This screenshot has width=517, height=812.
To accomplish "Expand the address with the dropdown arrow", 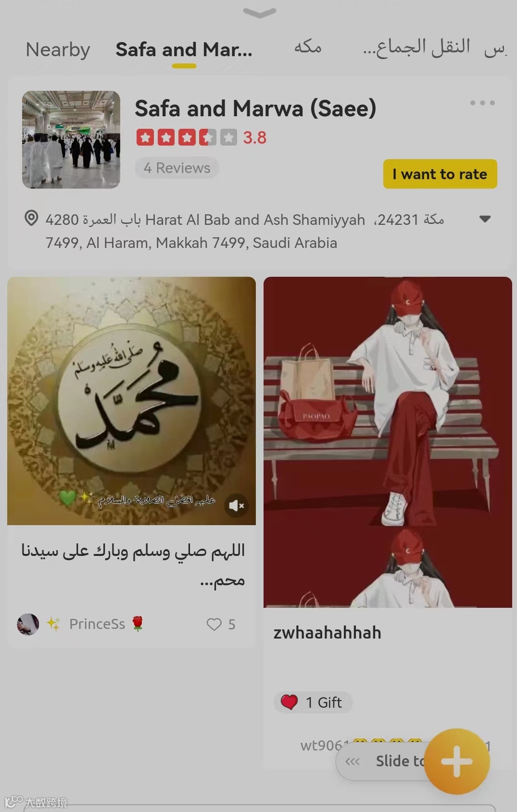I will [485, 219].
